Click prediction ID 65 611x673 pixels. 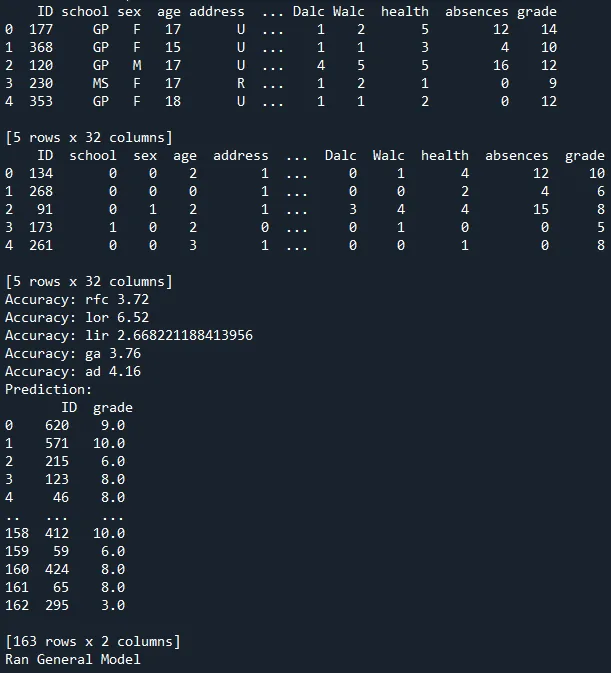coord(61,588)
